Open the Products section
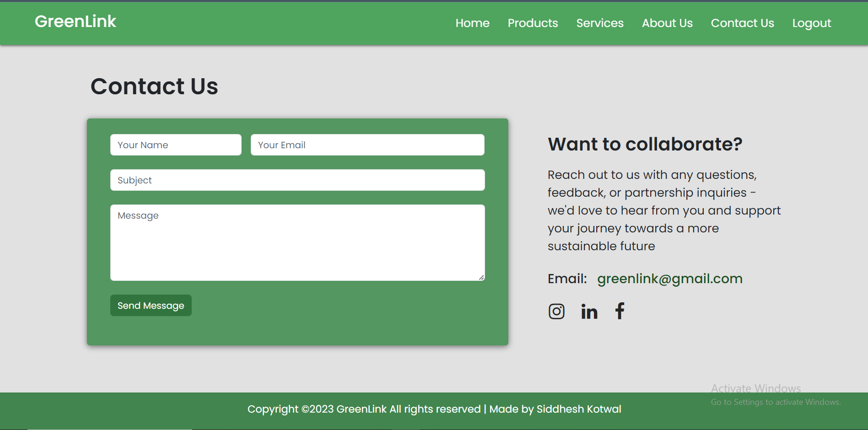The image size is (868, 430). (533, 23)
